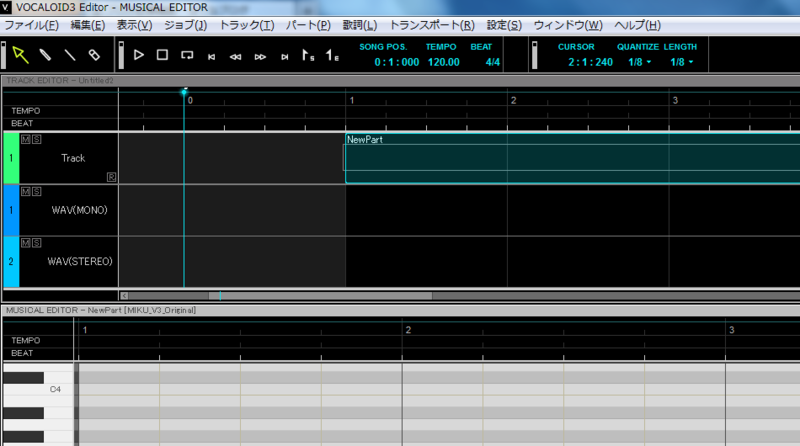The width and height of the screenshot is (800, 446).
Task: Open the LENGTH 1/8 dropdown
Action: 682,62
